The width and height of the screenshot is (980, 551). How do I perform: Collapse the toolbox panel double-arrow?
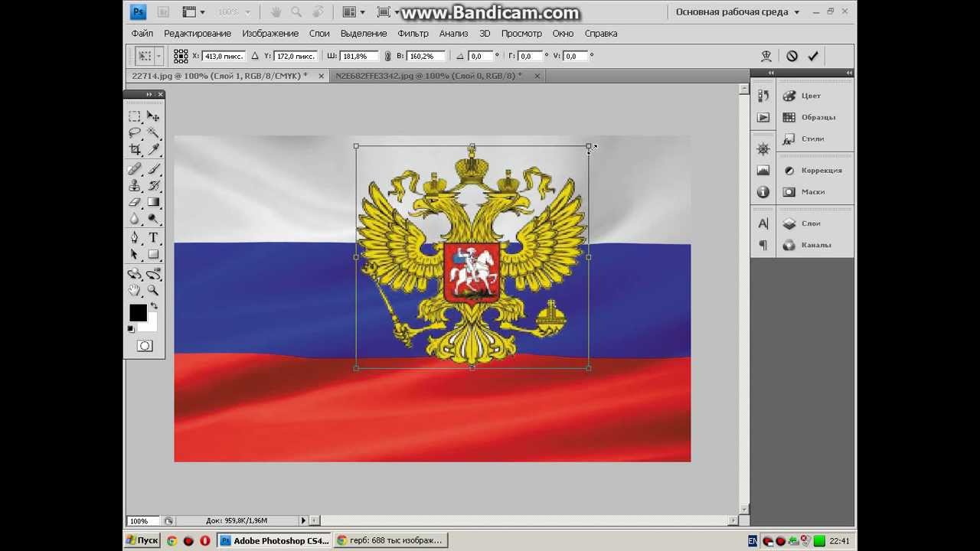[149, 94]
